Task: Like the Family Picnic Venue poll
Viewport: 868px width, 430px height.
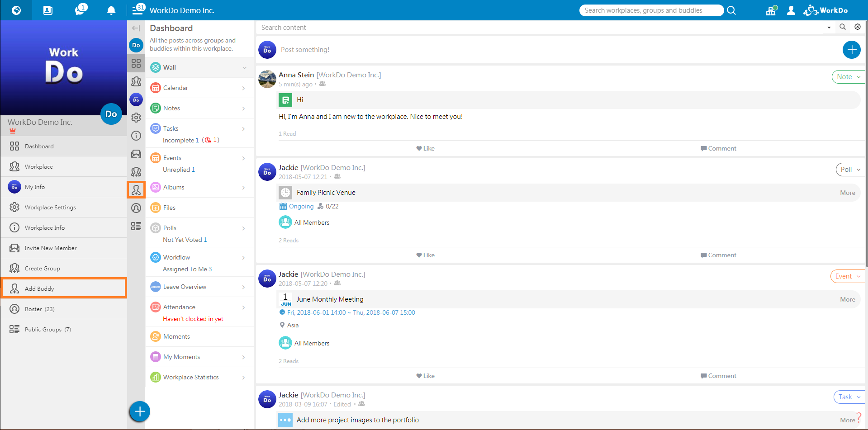Action: pos(425,255)
